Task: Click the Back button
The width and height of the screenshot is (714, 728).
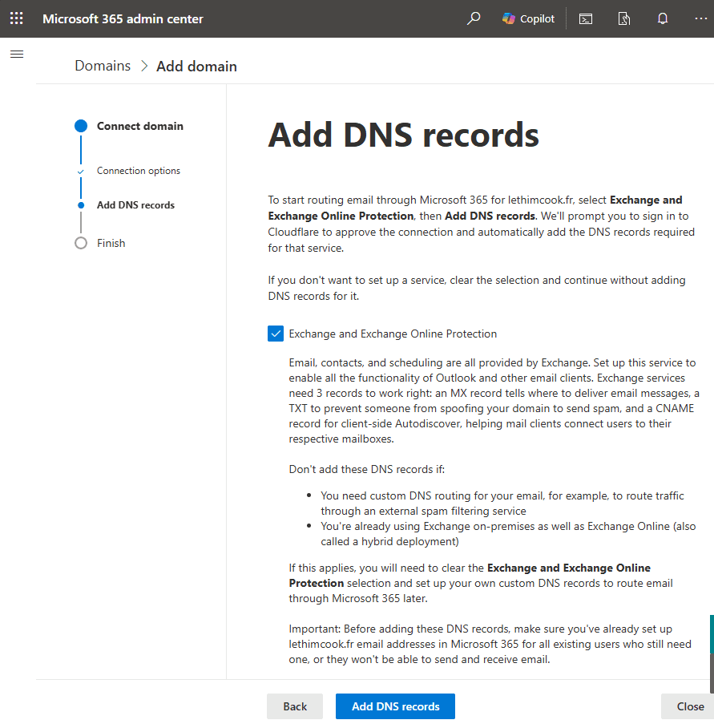Action: click(295, 706)
